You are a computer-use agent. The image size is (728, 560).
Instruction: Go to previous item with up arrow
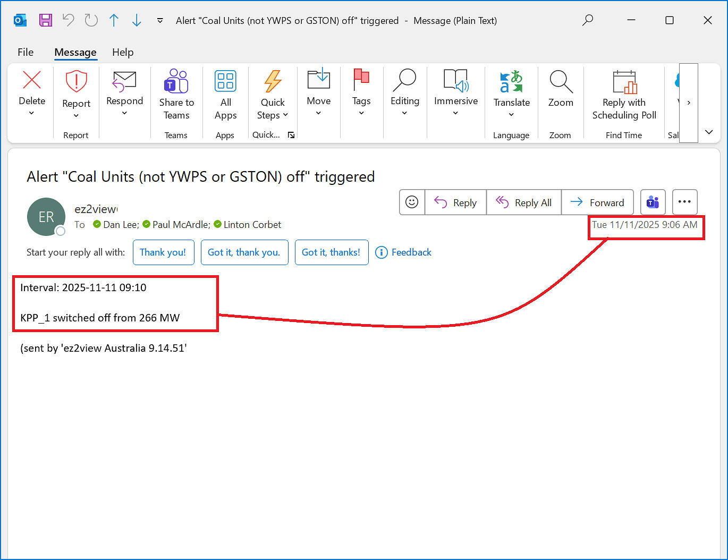(x=114, y=20)
